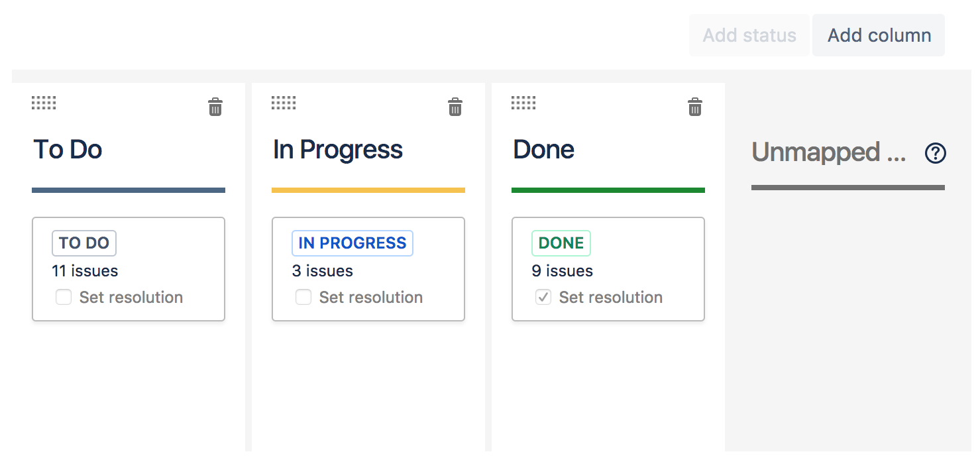Delete the To Do column via trash icon
980x456 pixels.
pos(215,107)
